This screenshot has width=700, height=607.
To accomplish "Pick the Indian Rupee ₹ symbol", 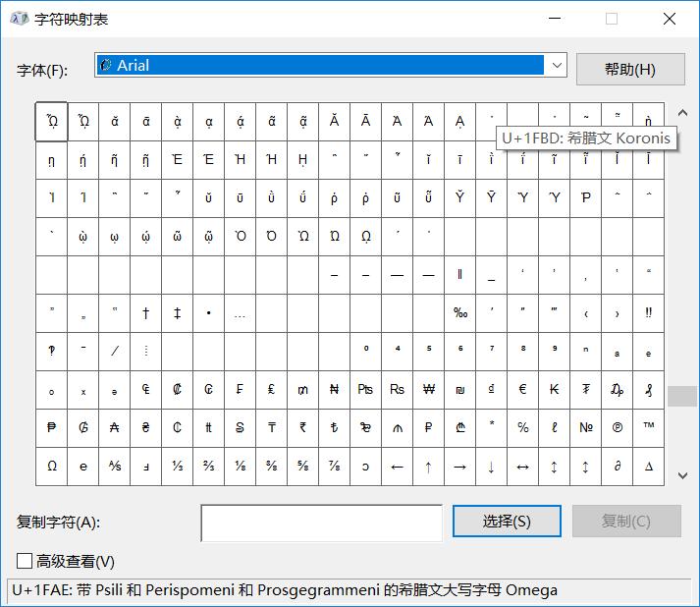I will [303, 428].
